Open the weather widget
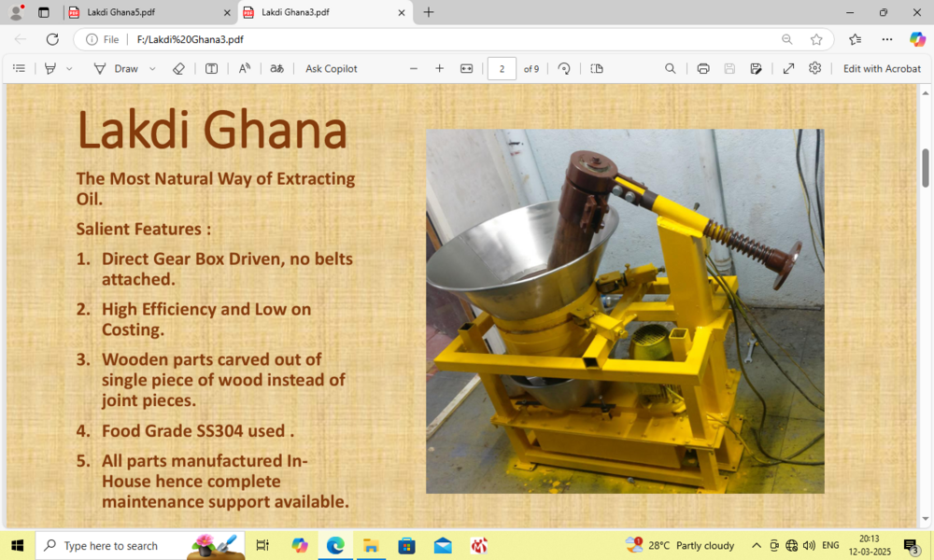The height and width of the screenshot is (560, 934). point(680,545)
